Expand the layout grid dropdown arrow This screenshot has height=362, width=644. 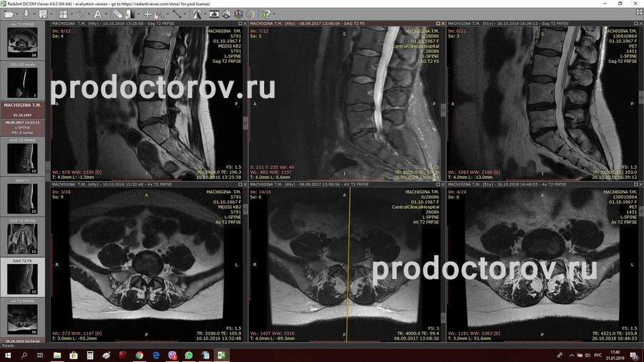pos(72,14)
